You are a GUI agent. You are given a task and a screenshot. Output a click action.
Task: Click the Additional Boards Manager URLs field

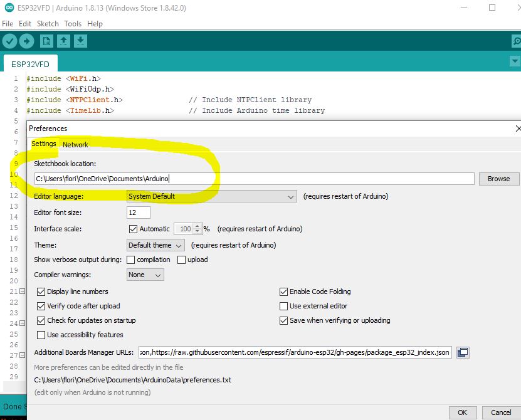tap(295, 352)
